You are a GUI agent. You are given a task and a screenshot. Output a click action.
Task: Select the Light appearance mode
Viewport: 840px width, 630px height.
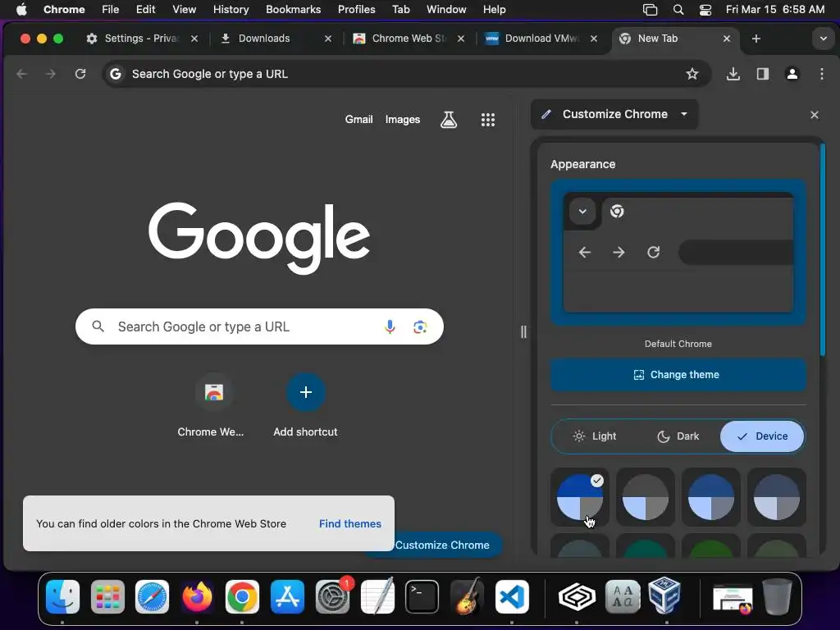tap(595, 436)
